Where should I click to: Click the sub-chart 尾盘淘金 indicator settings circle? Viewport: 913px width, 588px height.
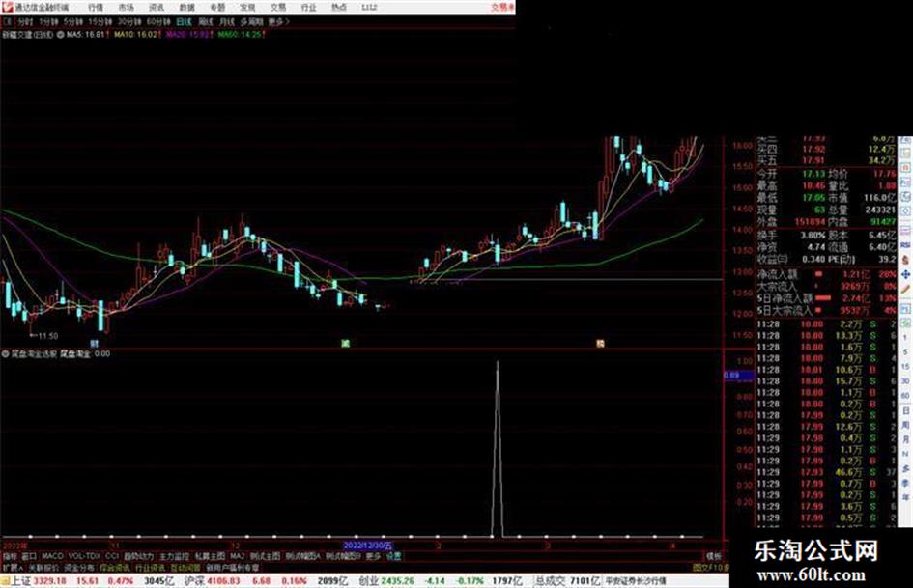pos(6,353)
